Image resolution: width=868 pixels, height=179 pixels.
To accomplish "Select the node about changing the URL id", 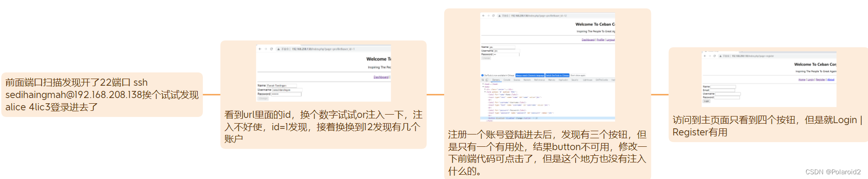I will click(324, 95).
